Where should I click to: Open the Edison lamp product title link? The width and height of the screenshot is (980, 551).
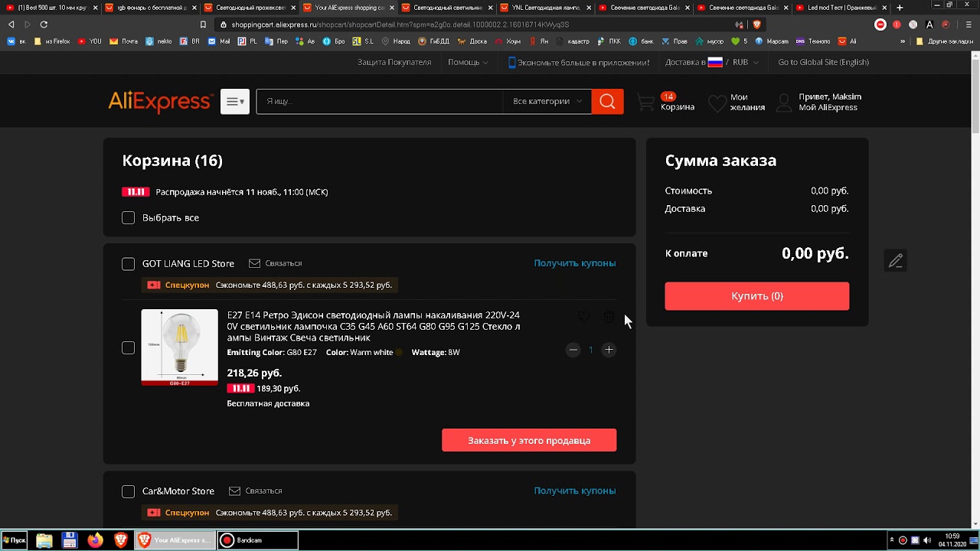point(374,326)
